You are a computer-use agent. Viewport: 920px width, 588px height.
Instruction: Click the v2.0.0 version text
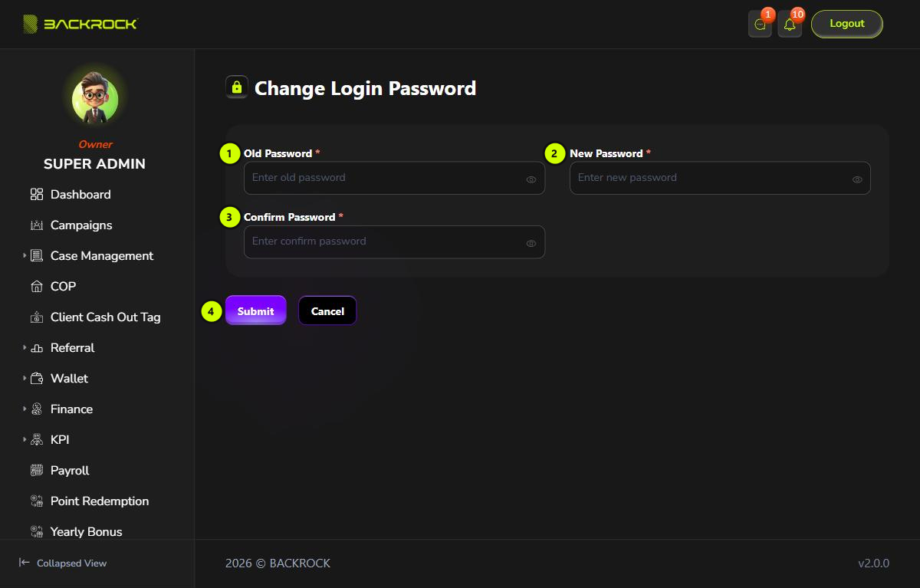click(x=873, y=563)
